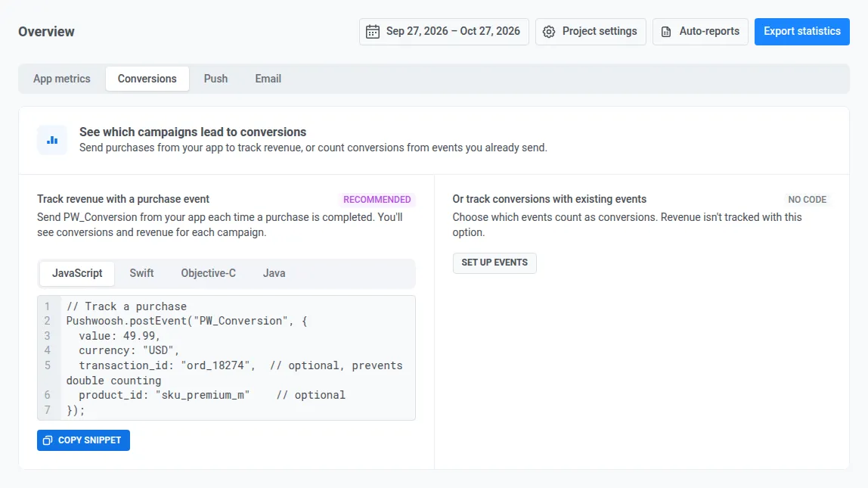Click the product_id code line

point(212,395)
